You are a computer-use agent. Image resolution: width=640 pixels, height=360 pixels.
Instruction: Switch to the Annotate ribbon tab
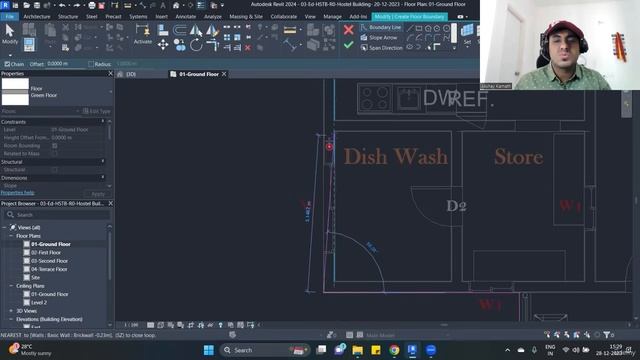pos(186,17)
